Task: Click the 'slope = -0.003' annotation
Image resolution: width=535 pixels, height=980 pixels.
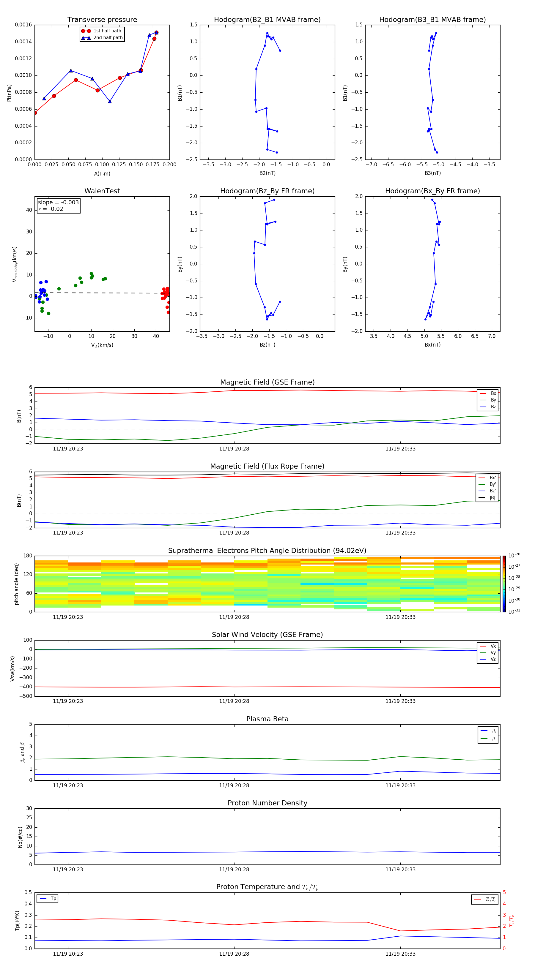Action: tap(58, 203)
